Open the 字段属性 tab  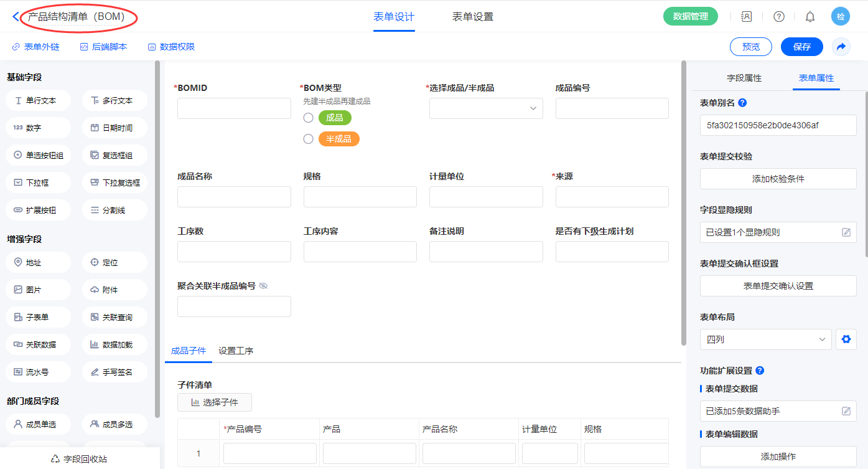coord(744,78)
